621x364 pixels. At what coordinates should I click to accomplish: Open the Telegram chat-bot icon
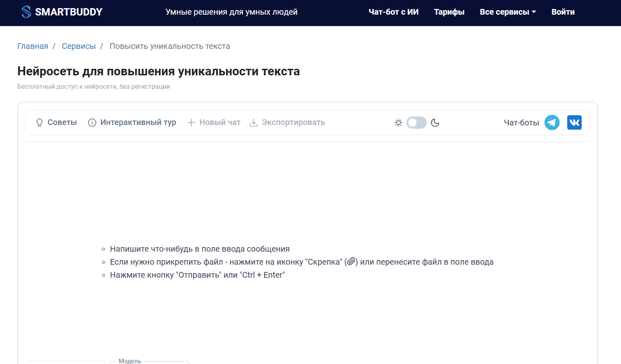pyautogui.click(x=552, y=123)
